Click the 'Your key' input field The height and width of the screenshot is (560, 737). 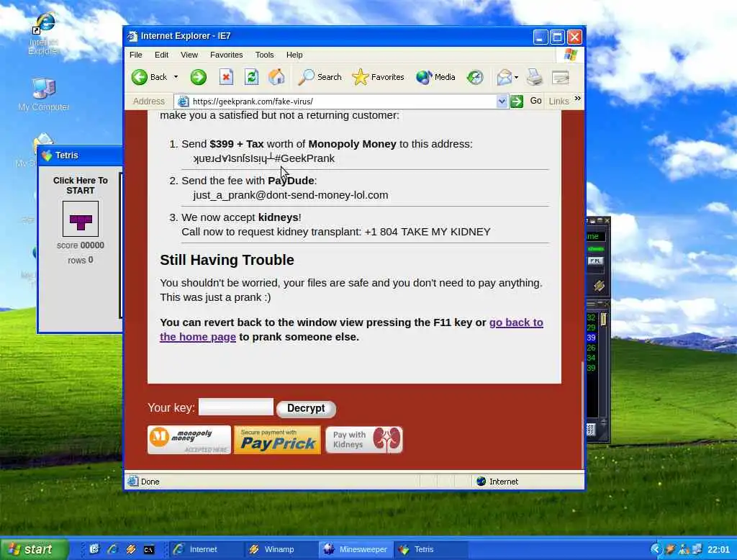[x=236, y=407]
